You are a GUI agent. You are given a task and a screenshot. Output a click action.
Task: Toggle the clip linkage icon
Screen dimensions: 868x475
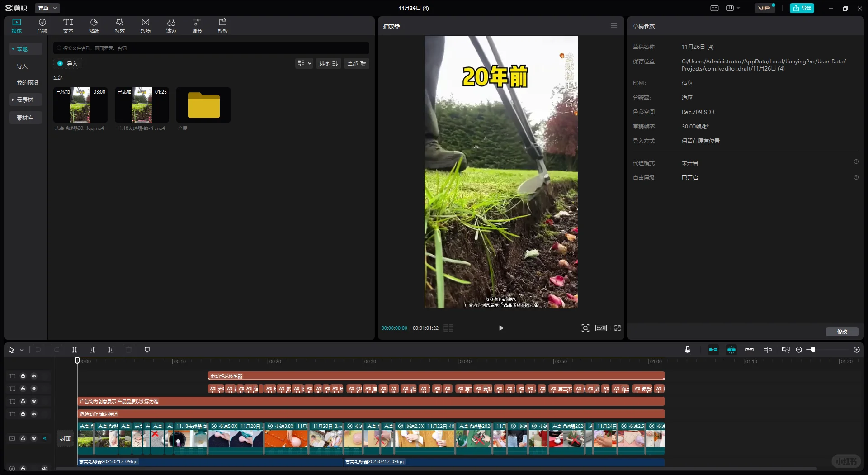(x=750, y=350)
